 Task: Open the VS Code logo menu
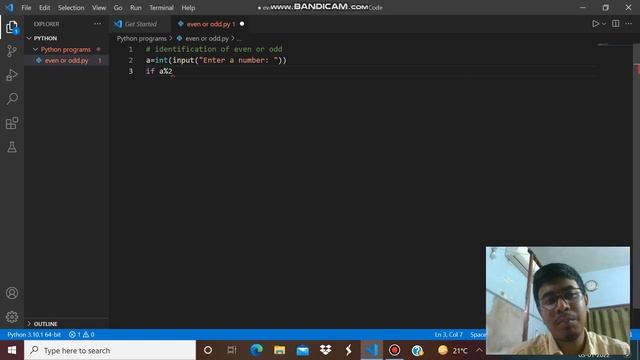[9, 7]
